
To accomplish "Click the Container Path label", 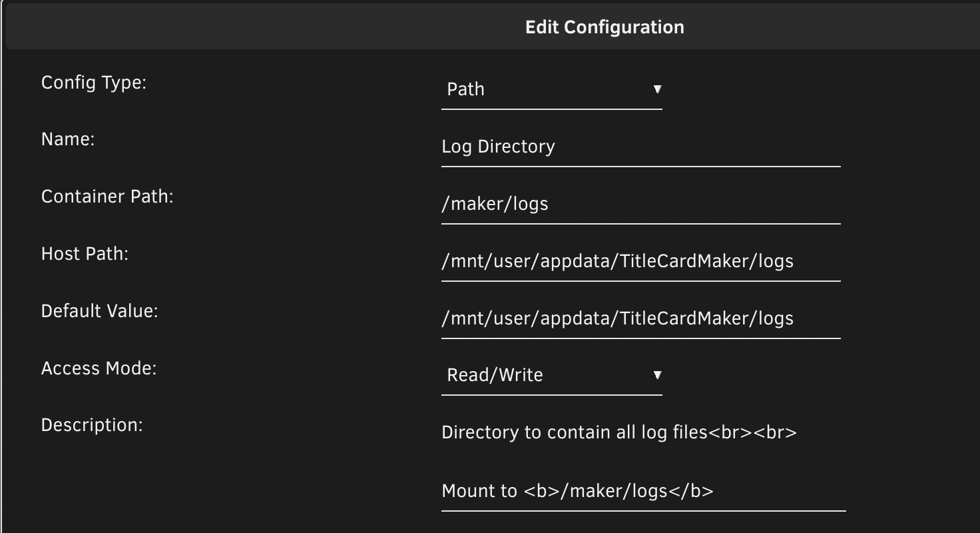I will [106, 197].
